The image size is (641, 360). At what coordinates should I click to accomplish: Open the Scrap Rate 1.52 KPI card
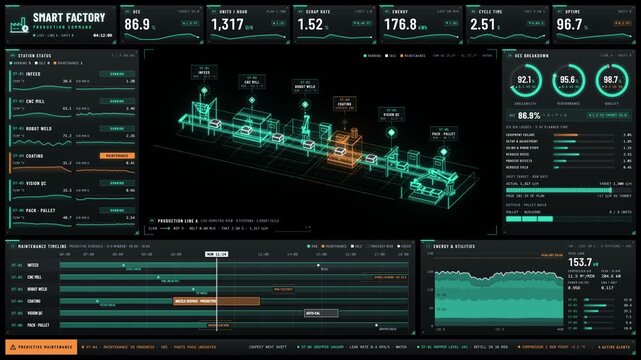pos(335,25)
